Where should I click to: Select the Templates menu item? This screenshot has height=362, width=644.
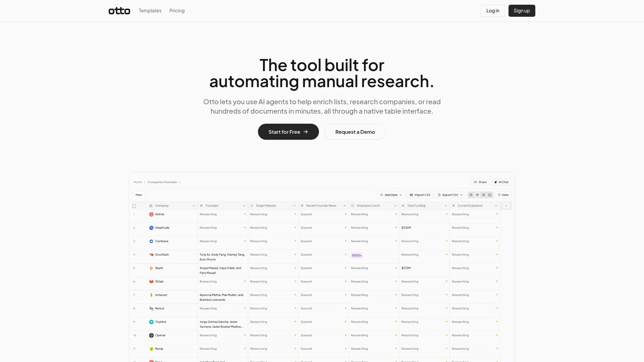(x=150, y=11)
